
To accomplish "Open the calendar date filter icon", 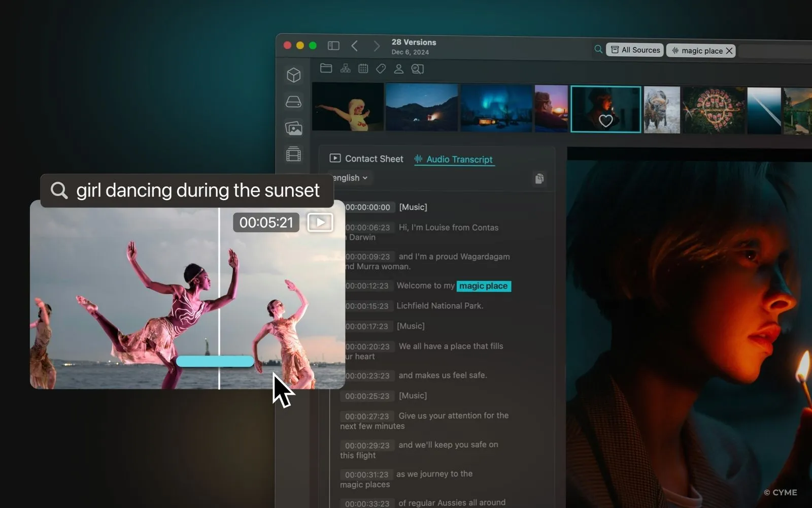I will [x=363, y=69].
